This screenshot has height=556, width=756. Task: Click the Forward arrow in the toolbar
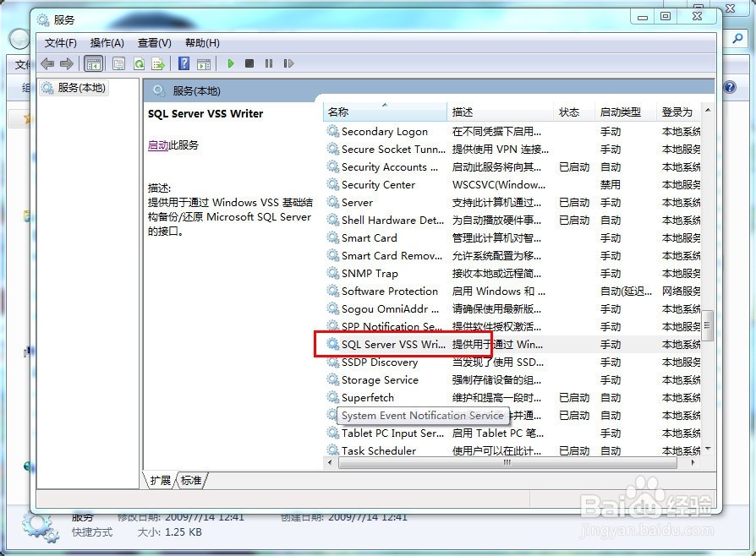click(x=67, y=63)
